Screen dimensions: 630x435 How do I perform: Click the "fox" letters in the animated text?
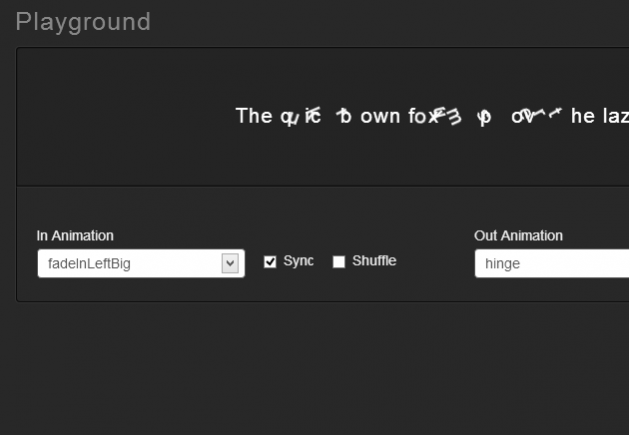click(x=418, y=117)
